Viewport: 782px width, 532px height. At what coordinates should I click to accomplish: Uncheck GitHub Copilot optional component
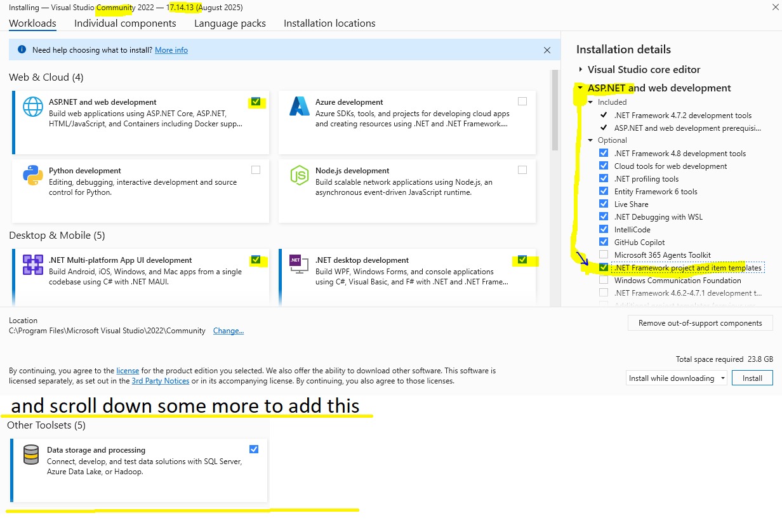(x=603, y=242)
